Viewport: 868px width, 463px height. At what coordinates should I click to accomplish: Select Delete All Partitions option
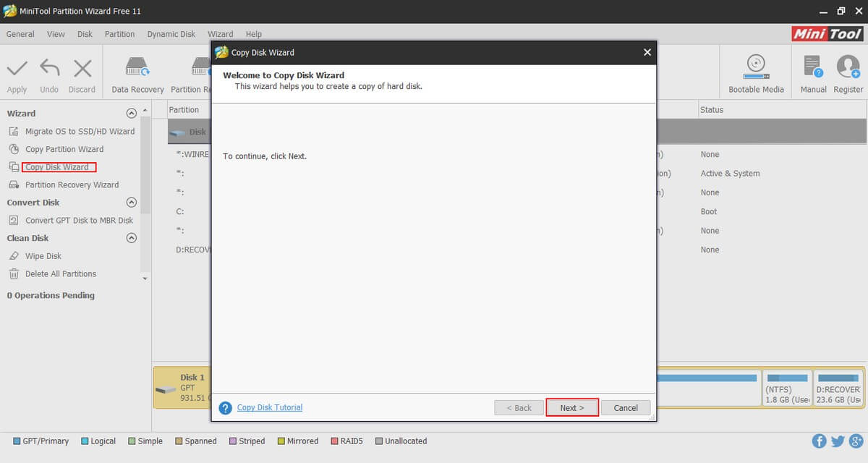(61, 273)
